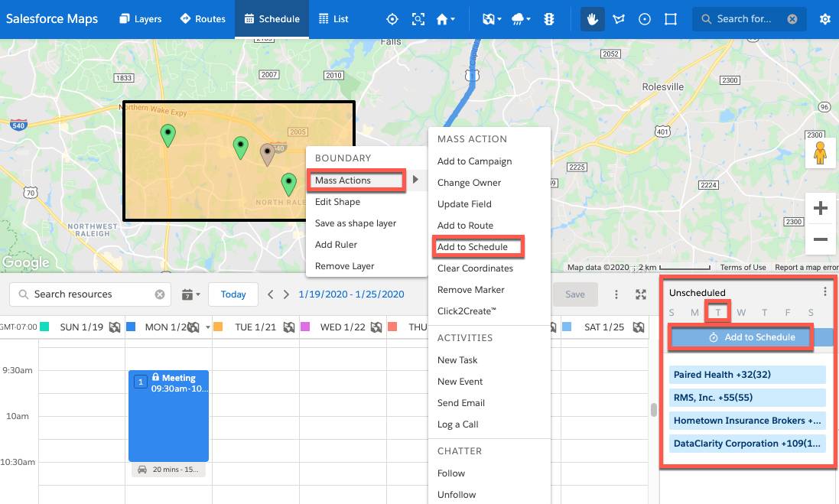Select Clear Coordinates
Screen dimensions: 839x504
(475, 268)
